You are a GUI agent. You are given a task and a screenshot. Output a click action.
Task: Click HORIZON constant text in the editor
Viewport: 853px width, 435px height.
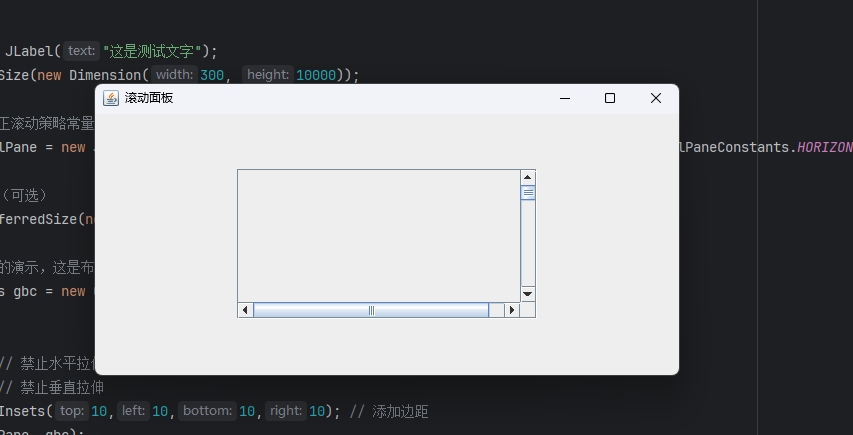tap(825, 147)
